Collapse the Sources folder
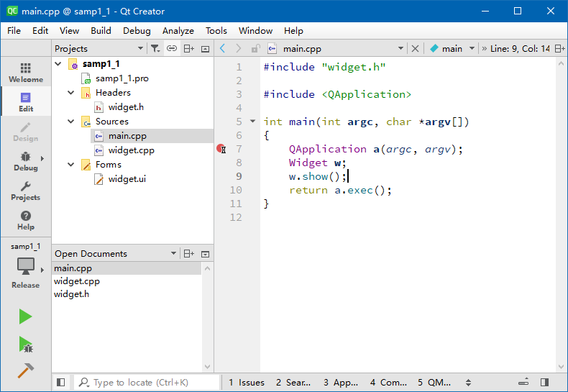Screen dimensions: 568x392 (x=71, y=122)
